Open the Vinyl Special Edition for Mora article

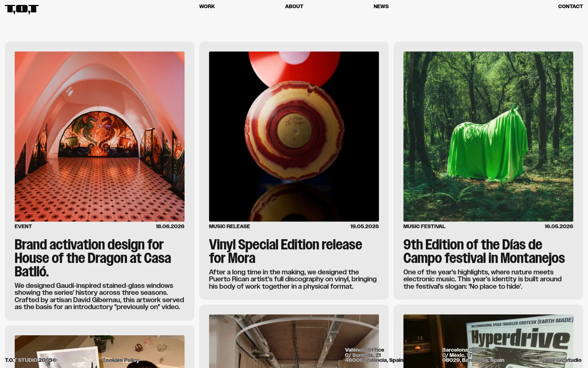tap(285, 251)
